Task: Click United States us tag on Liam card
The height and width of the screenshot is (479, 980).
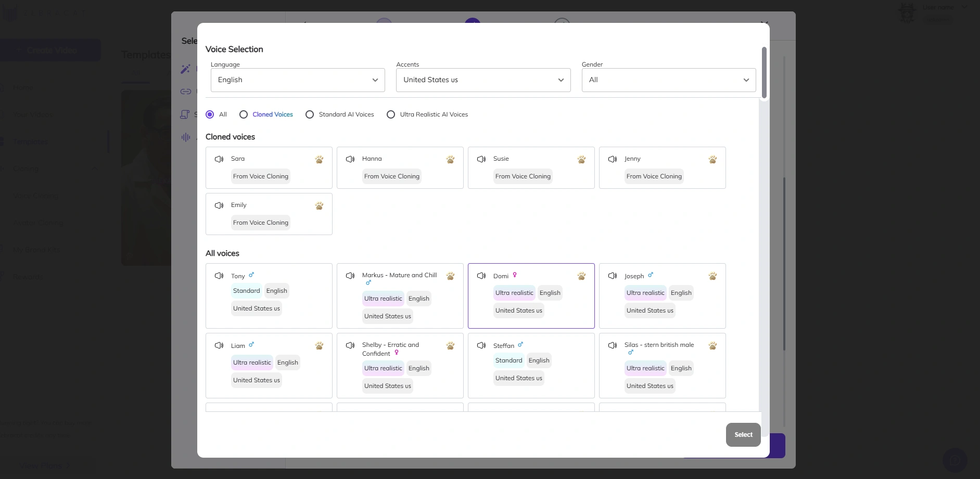Action: pos(257,380)
